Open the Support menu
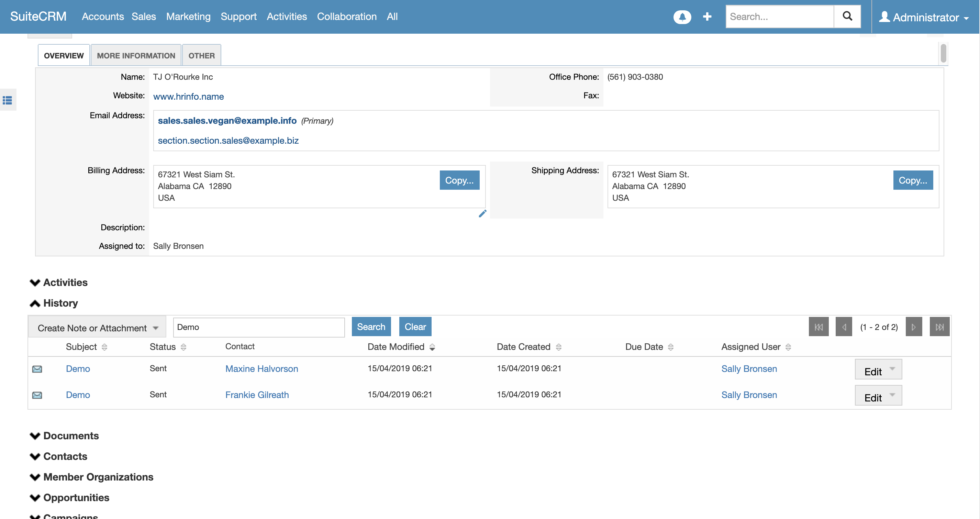Screen dimensions: 980x519 tap(238, 16)
